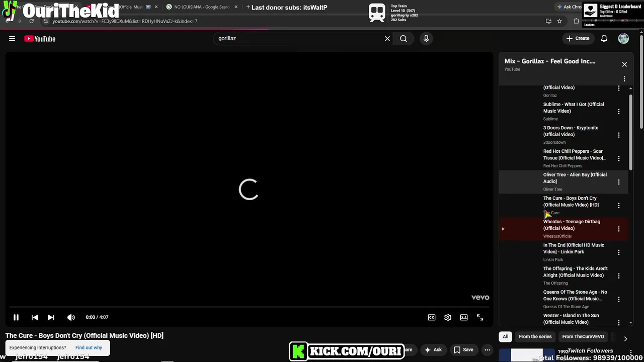This screenshot has height=362, width=644.
Task: Reload the page in browser
Action: (x=31, y=21)
